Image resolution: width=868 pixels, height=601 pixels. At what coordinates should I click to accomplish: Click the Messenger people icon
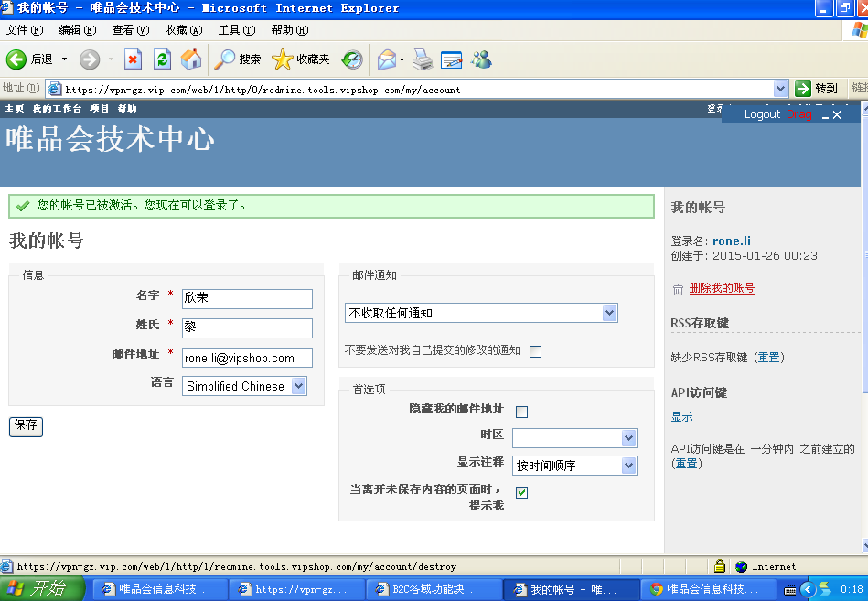point(482,59)
